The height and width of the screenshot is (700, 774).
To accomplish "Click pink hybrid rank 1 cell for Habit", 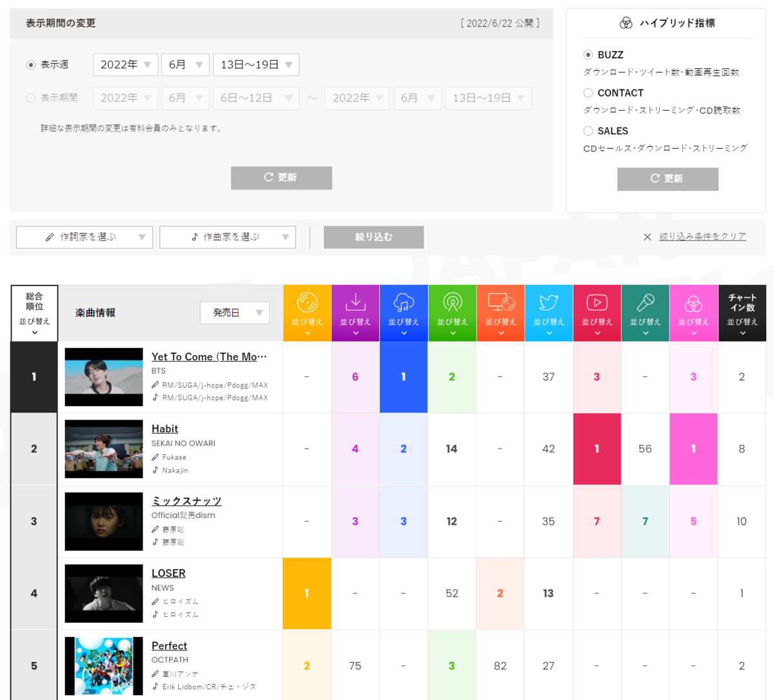I will (694, 449).
